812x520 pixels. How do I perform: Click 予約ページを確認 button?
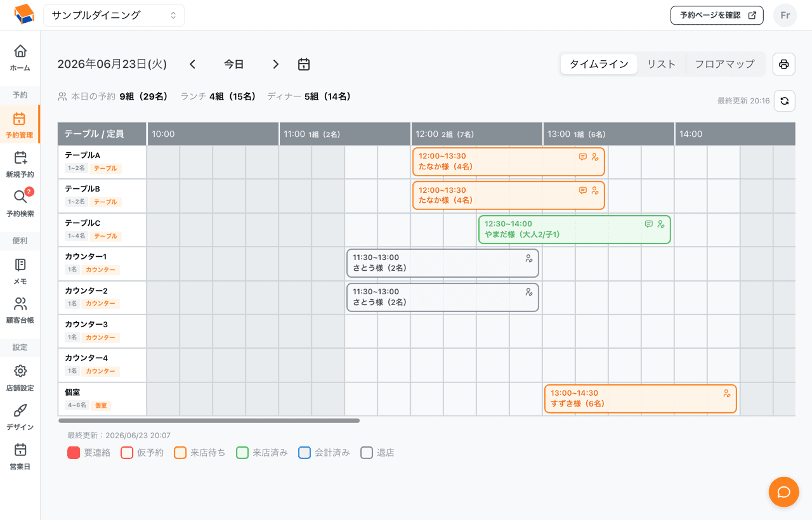click(x=717, y=15)
